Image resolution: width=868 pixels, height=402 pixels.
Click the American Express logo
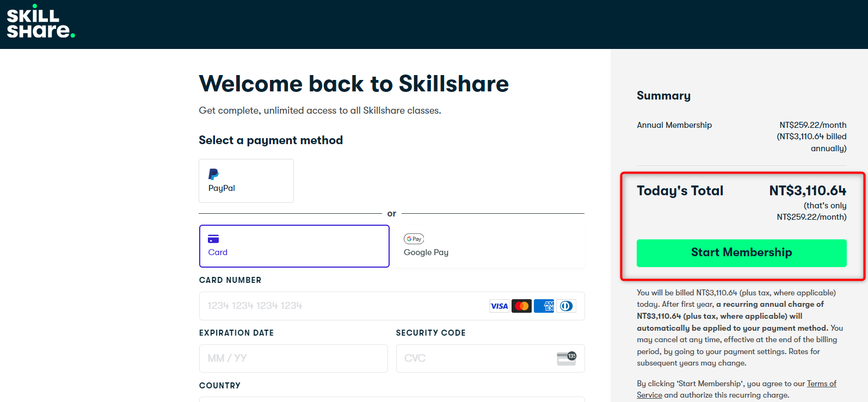[x=544, y=306]
